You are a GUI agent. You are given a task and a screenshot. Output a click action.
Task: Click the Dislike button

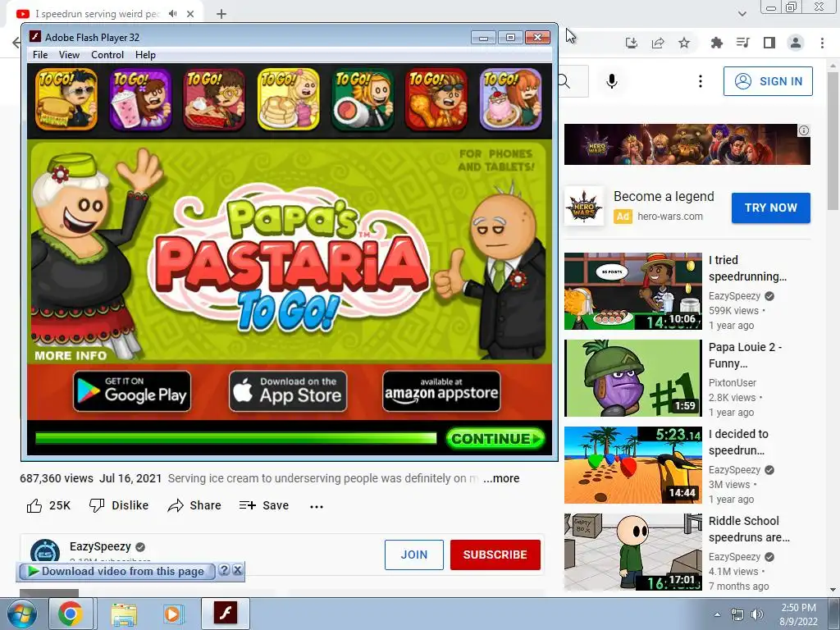click(119, 505)
